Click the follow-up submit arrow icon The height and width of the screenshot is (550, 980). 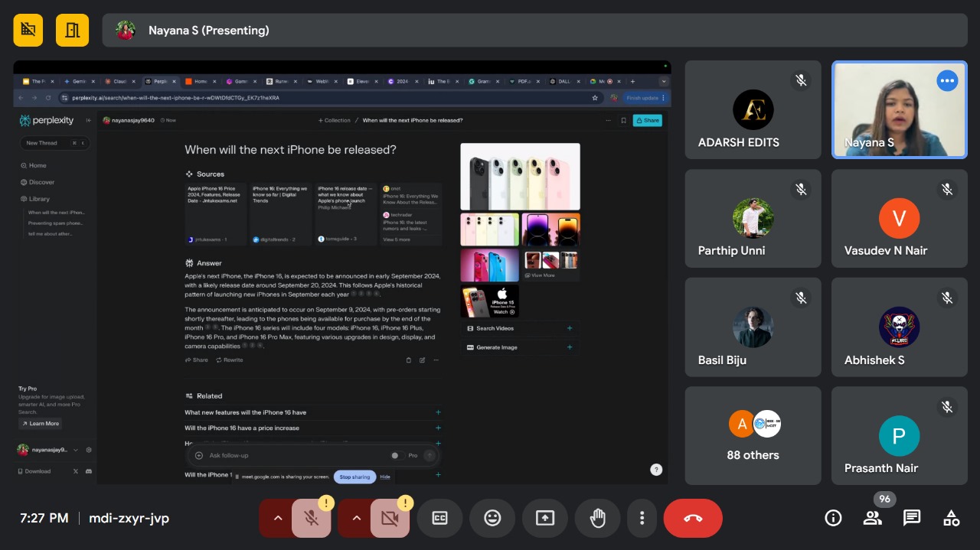click(430, 455)
